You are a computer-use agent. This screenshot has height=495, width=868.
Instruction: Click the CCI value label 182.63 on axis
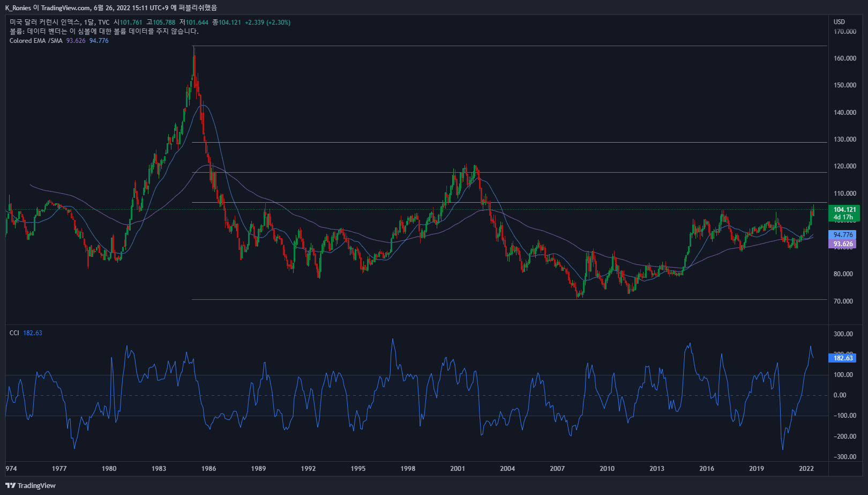(x=843, y=358)
